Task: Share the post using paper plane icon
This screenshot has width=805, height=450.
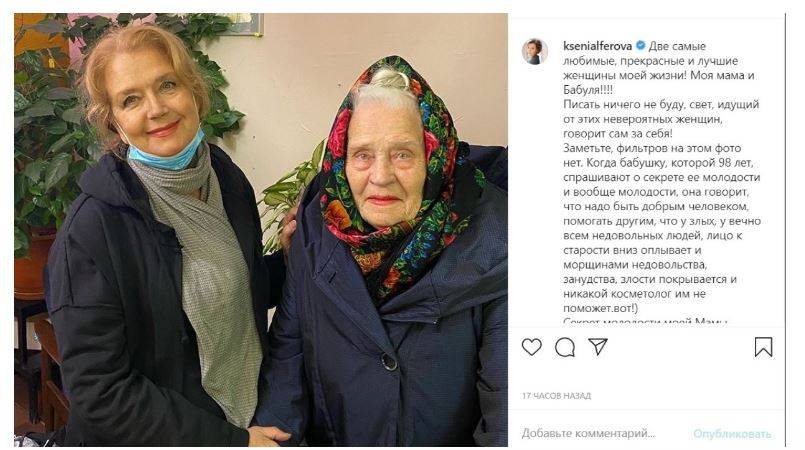Action: point(598,346)
